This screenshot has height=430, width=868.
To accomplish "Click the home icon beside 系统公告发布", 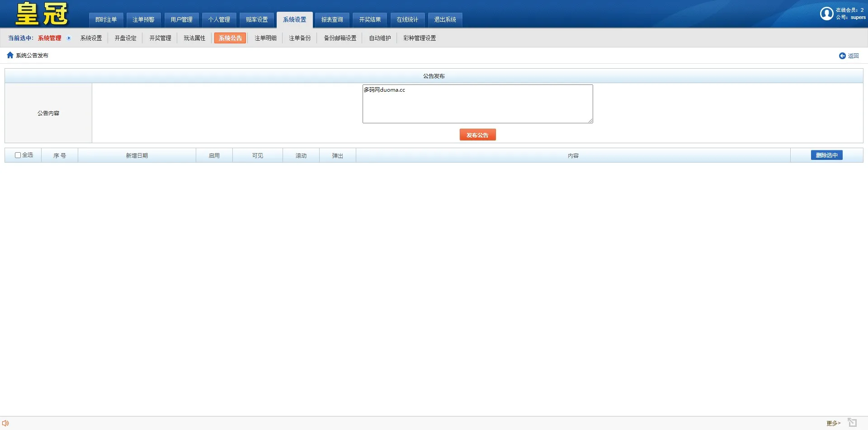I will 10,55.
